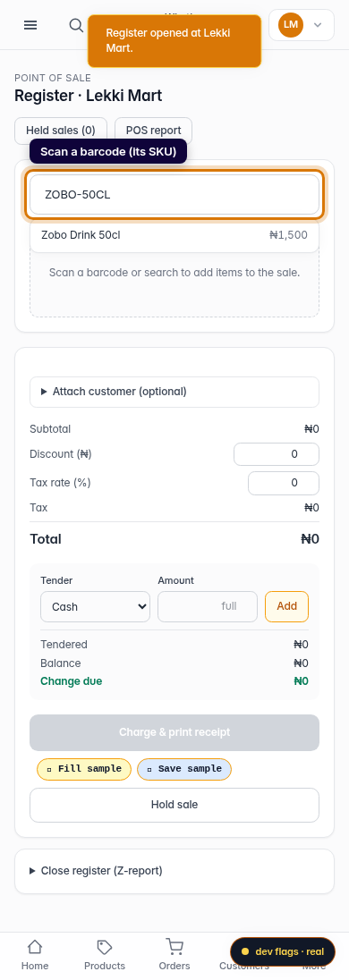Click Fill sample chip
This screenshot has width=349, height=980.
[84, 769]
